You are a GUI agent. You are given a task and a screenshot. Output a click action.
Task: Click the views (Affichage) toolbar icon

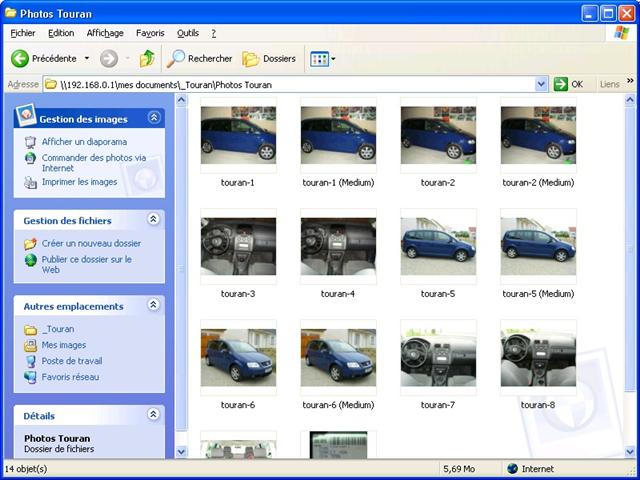[319, 59]
